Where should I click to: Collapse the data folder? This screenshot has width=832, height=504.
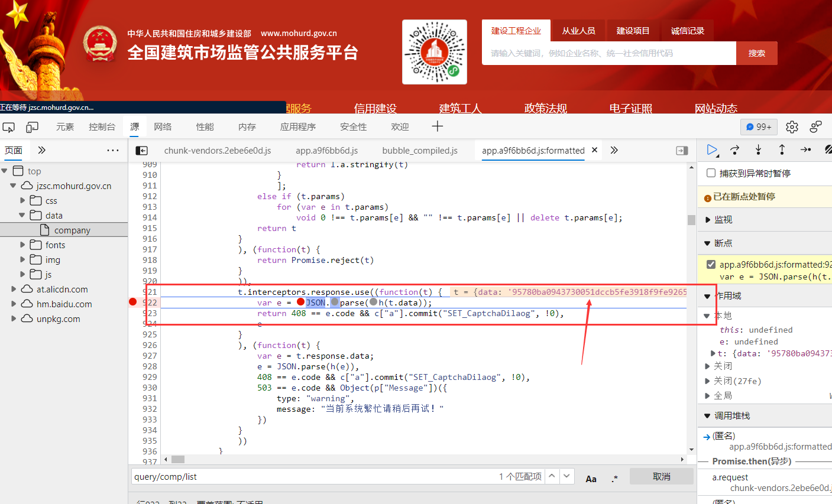point(22,216)
